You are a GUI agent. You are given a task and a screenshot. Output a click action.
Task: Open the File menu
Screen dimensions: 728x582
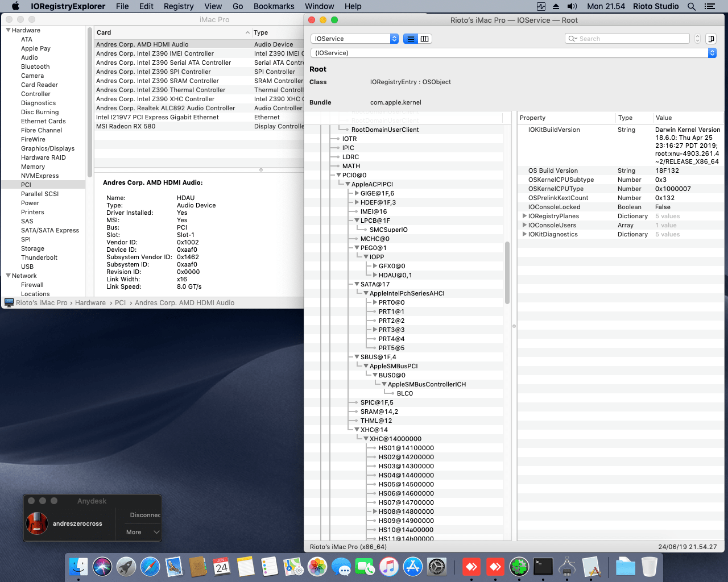click(122, 6)
